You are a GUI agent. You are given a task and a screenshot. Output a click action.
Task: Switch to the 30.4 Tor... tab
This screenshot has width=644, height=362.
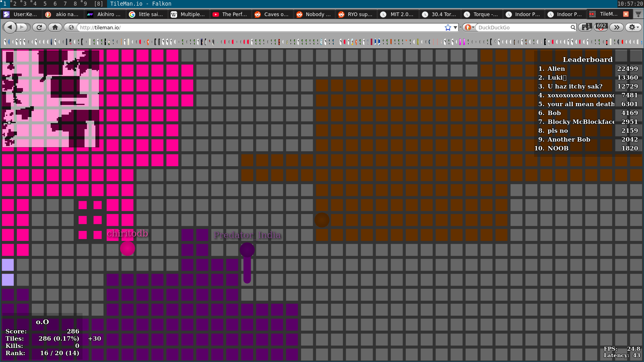[x=439, y=14]
